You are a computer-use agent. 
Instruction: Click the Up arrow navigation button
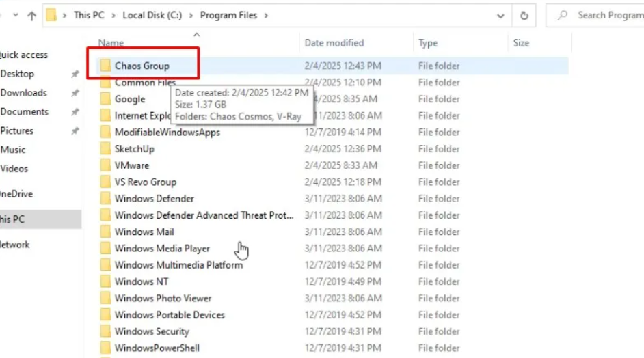tap(31, 16)
